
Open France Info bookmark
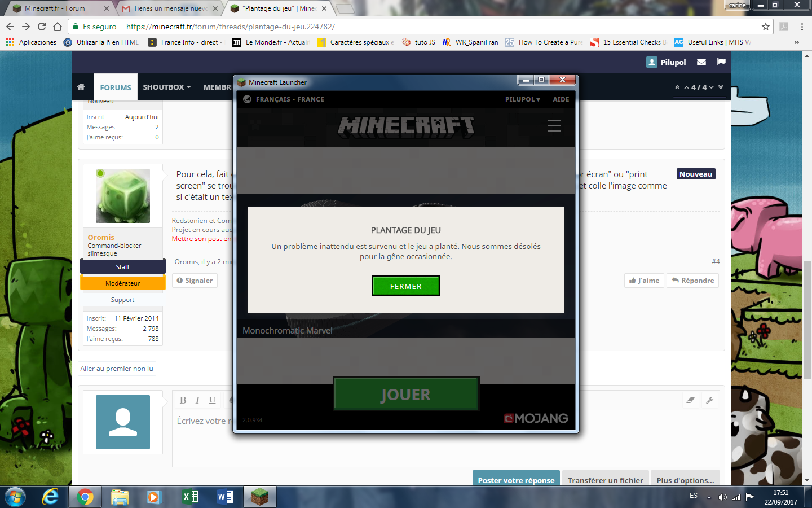click(x=185, y=42)
